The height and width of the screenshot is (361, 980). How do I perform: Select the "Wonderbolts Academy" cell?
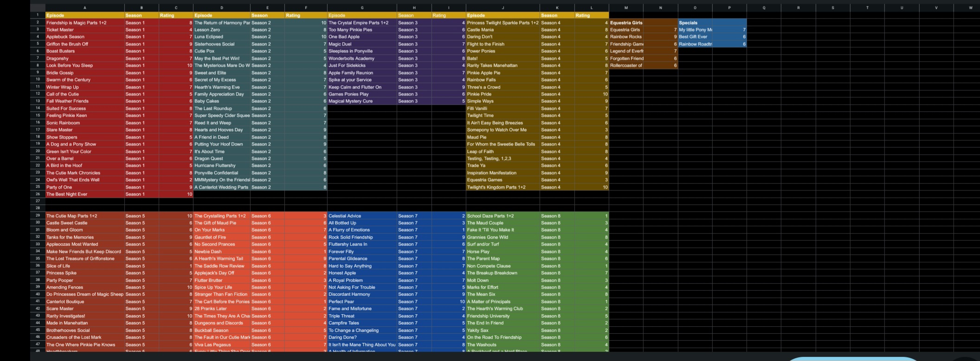[362, 58]
